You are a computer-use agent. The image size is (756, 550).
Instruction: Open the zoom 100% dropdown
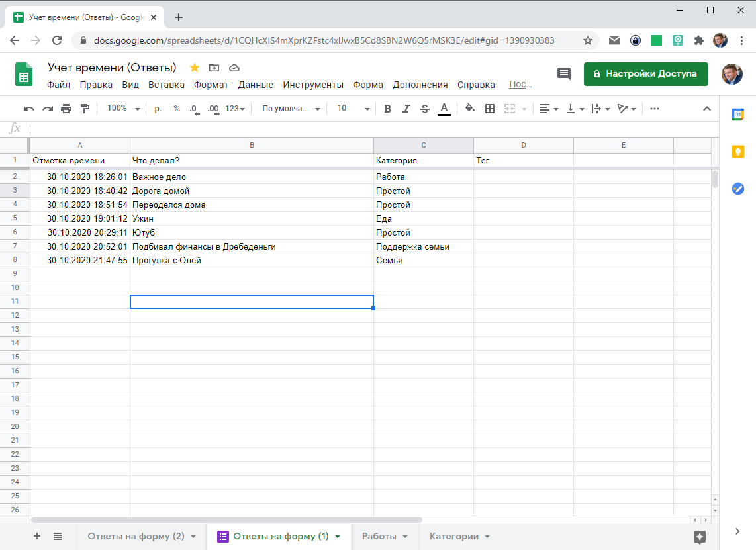124,109
